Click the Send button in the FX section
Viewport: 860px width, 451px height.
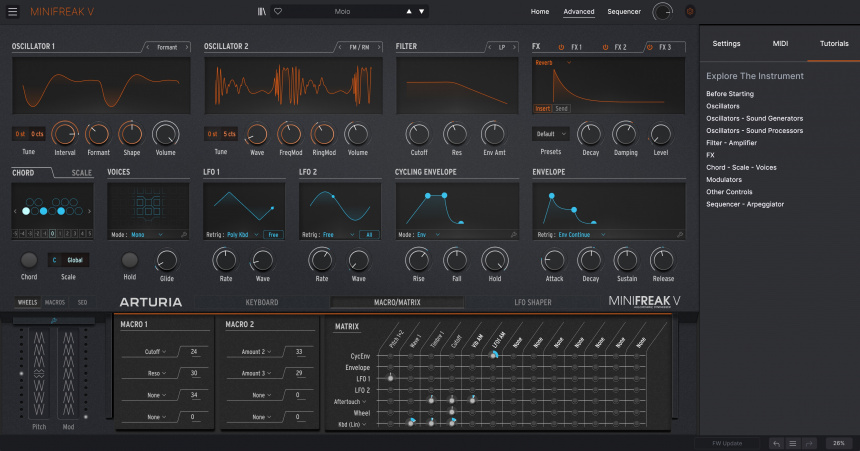[561, 108]
